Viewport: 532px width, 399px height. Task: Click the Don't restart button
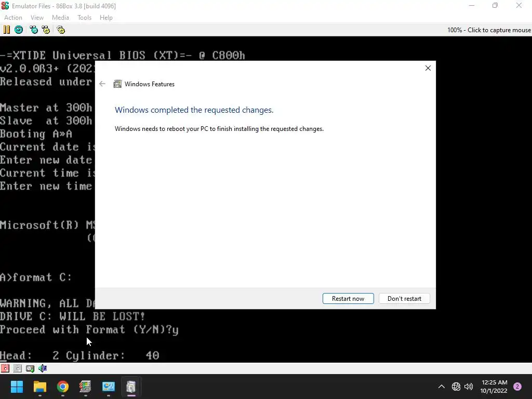(x=404, y=299)
